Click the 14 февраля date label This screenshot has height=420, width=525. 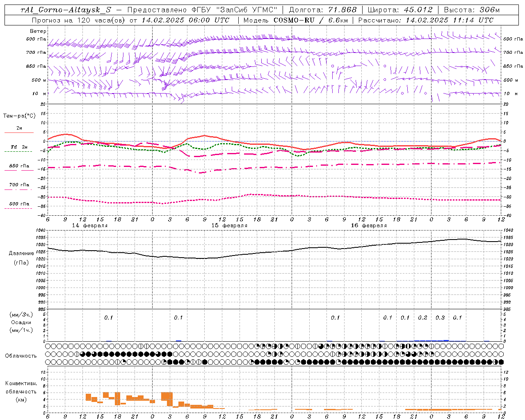(90, 226)
